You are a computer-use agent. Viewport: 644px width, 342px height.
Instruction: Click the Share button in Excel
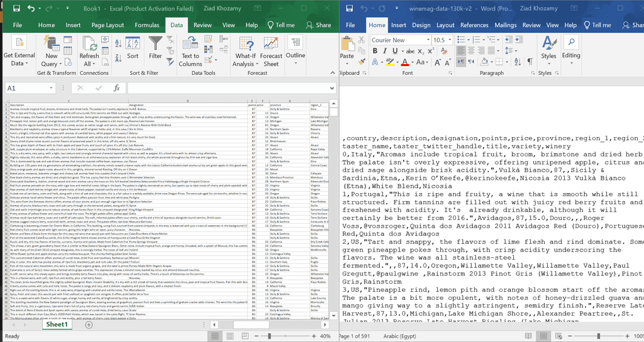(x=318, y=25)
